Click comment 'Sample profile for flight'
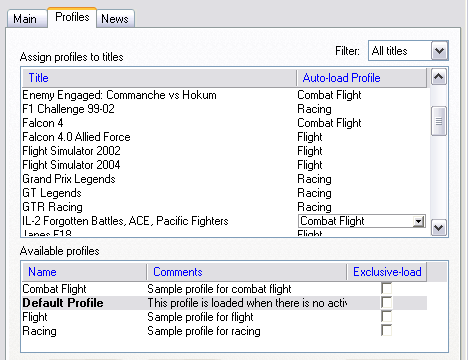Screen dimensions: 468x360 pyautogui.click(x=200, y=317)
